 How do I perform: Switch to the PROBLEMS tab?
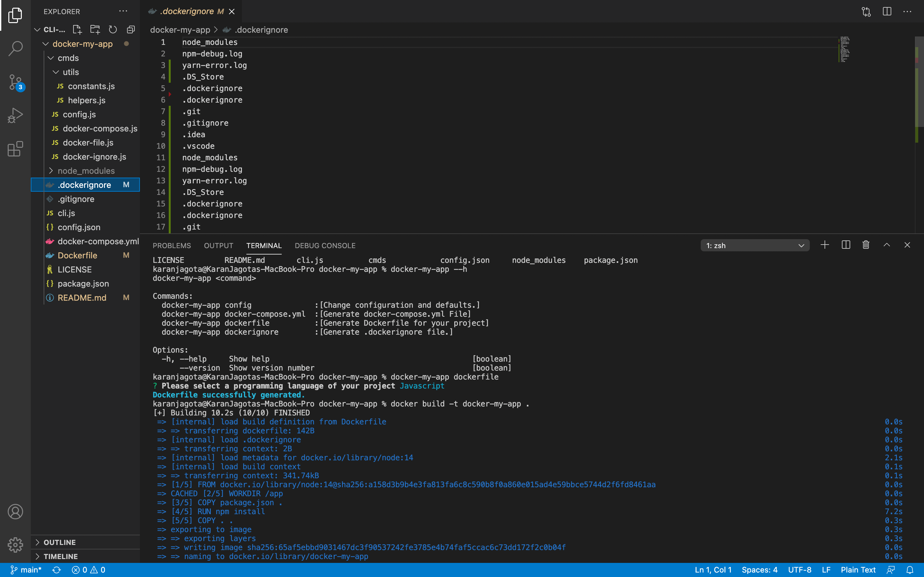(171, 245)
